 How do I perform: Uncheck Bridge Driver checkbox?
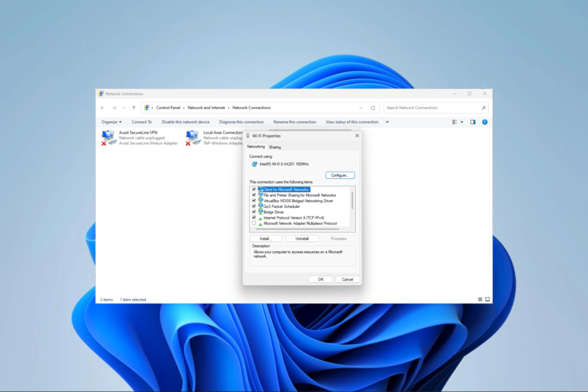click(x=254, y=212)
